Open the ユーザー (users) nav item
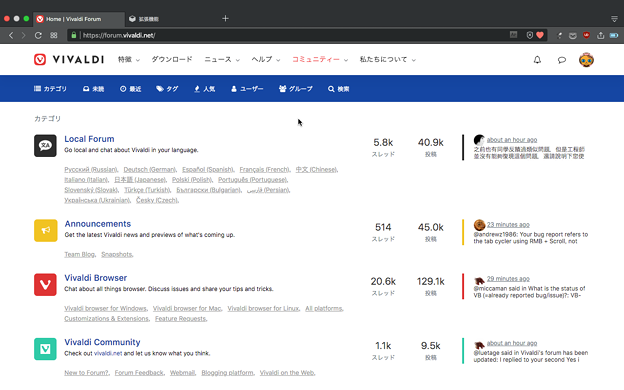Image resolution: width=624 pixels, height=390 pixels. tap(247, 89)
